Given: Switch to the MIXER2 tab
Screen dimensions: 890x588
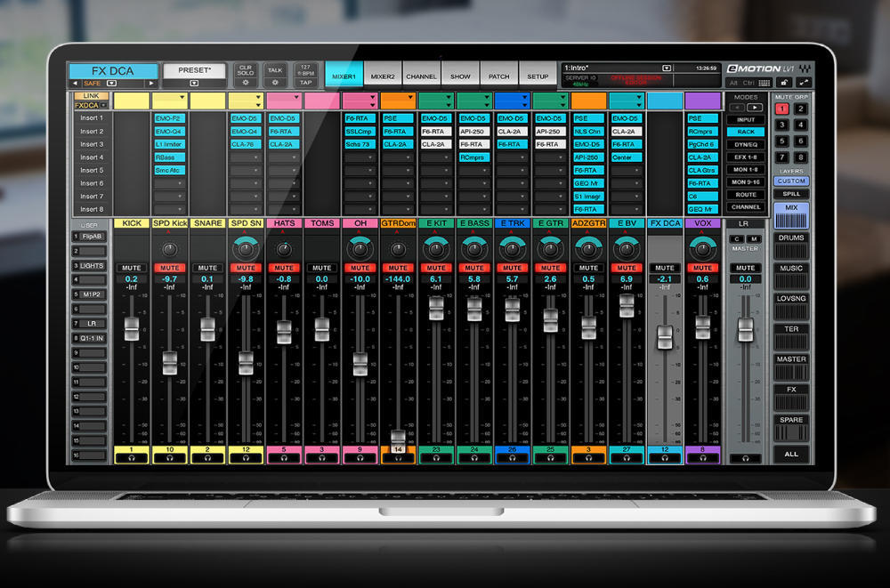Looking at the screenshot, I should (383, 77).
